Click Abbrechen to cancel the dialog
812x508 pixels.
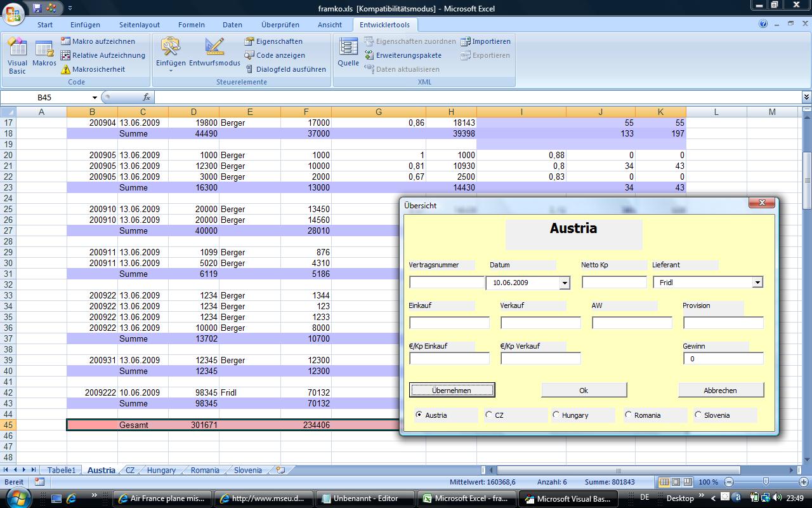(x=721, y=390)
